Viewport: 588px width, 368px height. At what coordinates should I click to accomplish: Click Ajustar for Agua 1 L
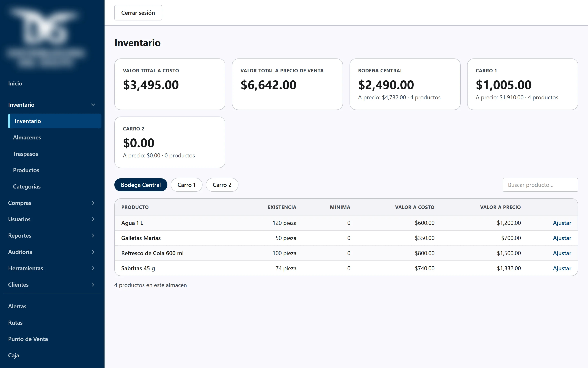click(562, 223)
